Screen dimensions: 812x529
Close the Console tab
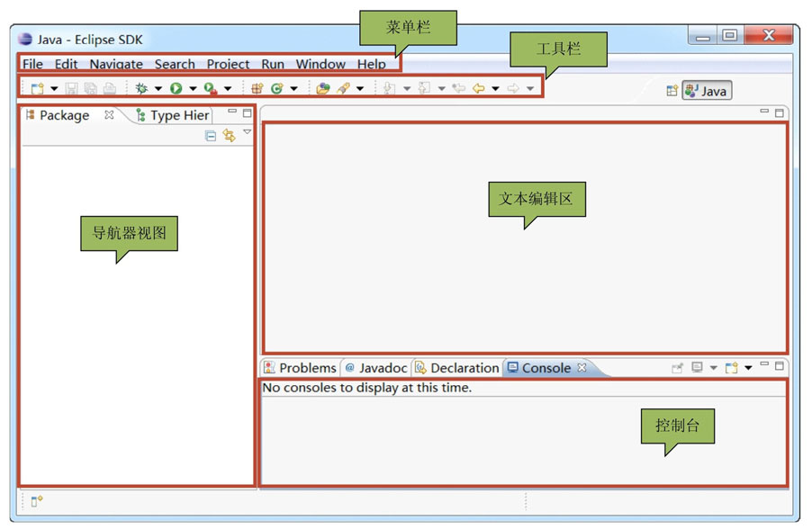click(582, 367)
